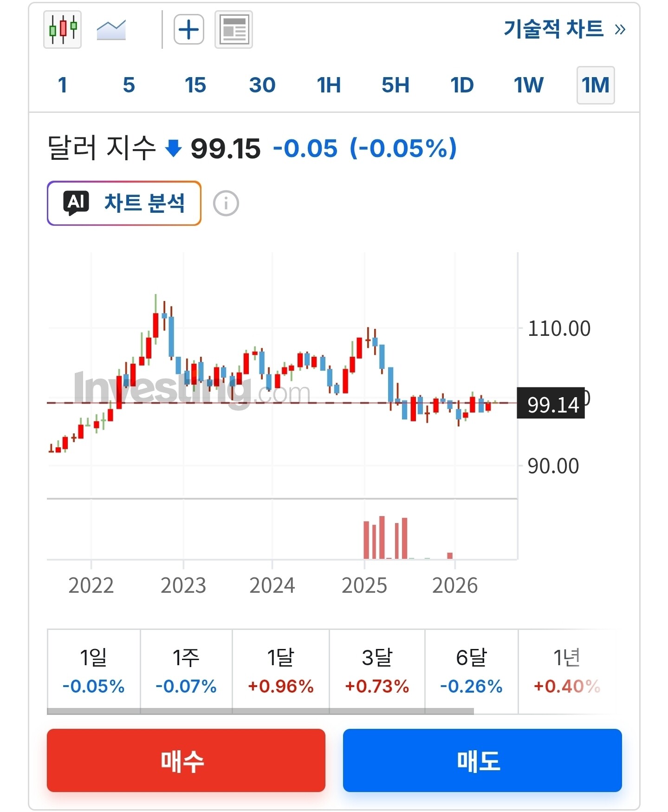This screenshot has width=668, height=812.
Task: Select the 1W timeframe
Action: (x=528, y=85)
